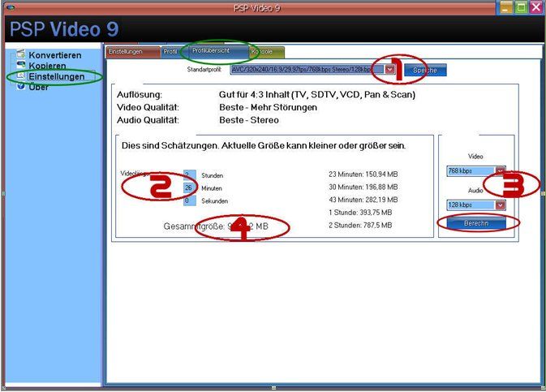Select Kopieren in the left sidebar
Screen dimensions: 546x392
tap(47, 66)
